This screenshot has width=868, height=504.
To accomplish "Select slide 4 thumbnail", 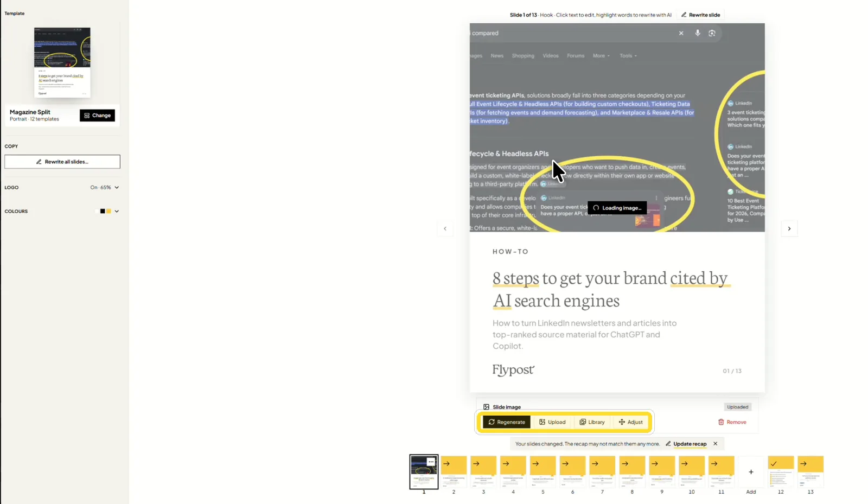I will [x=513, y=472].
